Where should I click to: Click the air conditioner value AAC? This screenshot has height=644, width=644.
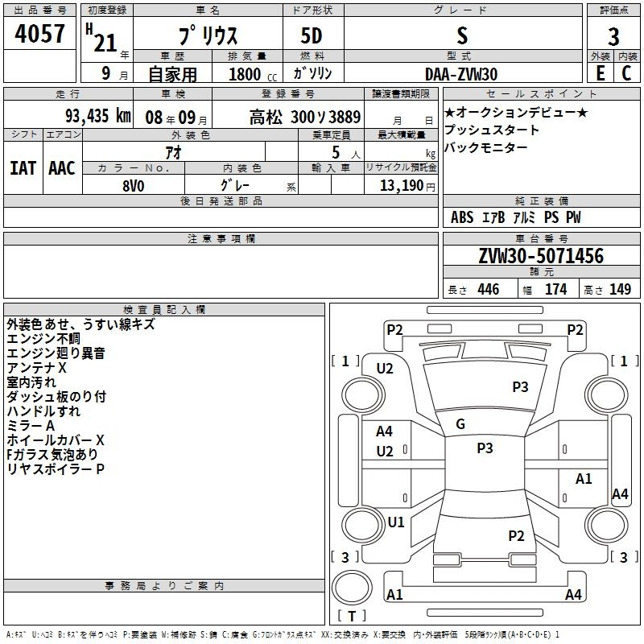pyautogui.click(x=62, y=168)
